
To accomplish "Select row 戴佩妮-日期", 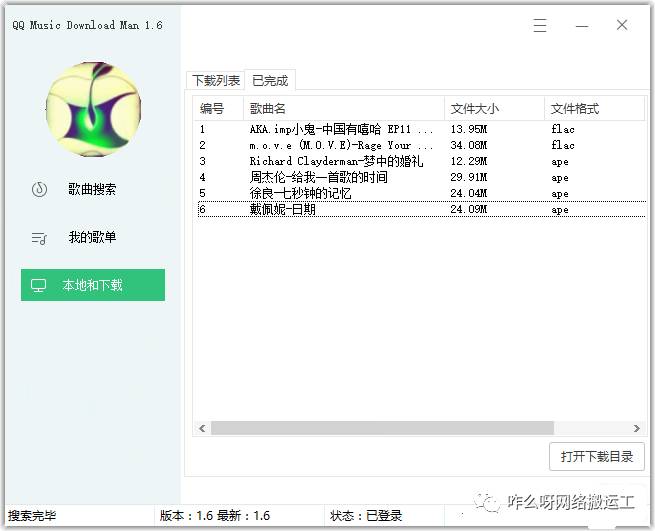I will coord(421,209).
